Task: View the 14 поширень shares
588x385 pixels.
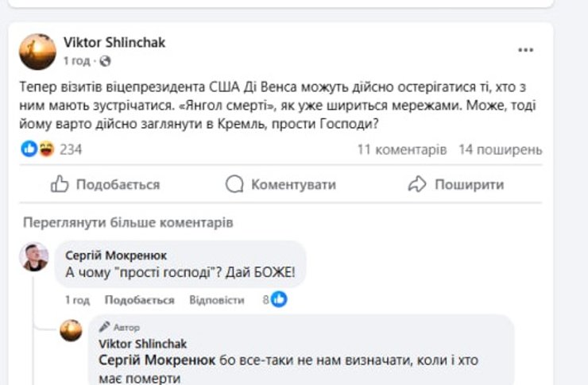Action: pos(501,149)
